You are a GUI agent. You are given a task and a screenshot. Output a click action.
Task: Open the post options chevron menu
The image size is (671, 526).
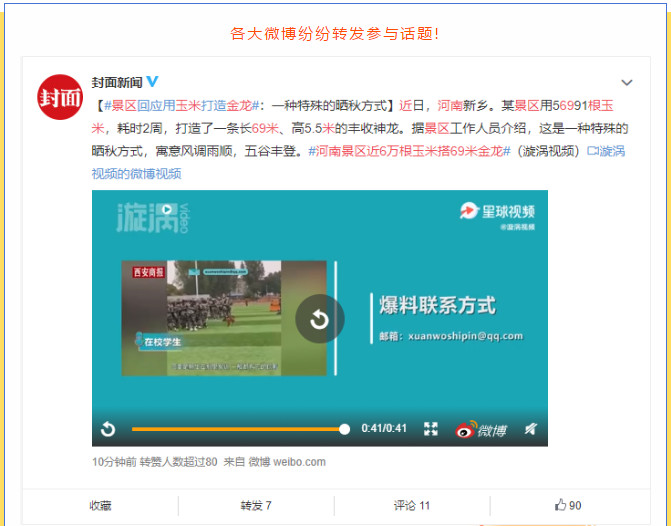pos(627,83)
